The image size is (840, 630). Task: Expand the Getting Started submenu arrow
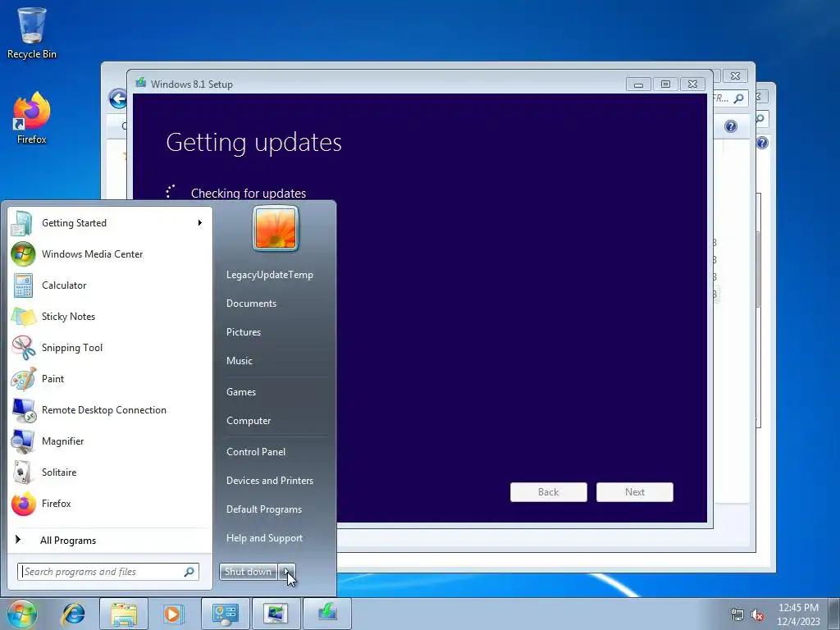point(200,223)
